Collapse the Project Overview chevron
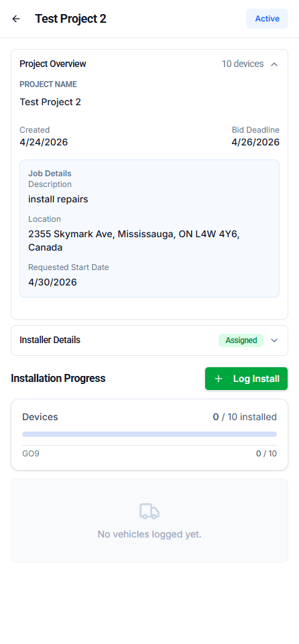The image size is (299, 644). click(274, 64)
